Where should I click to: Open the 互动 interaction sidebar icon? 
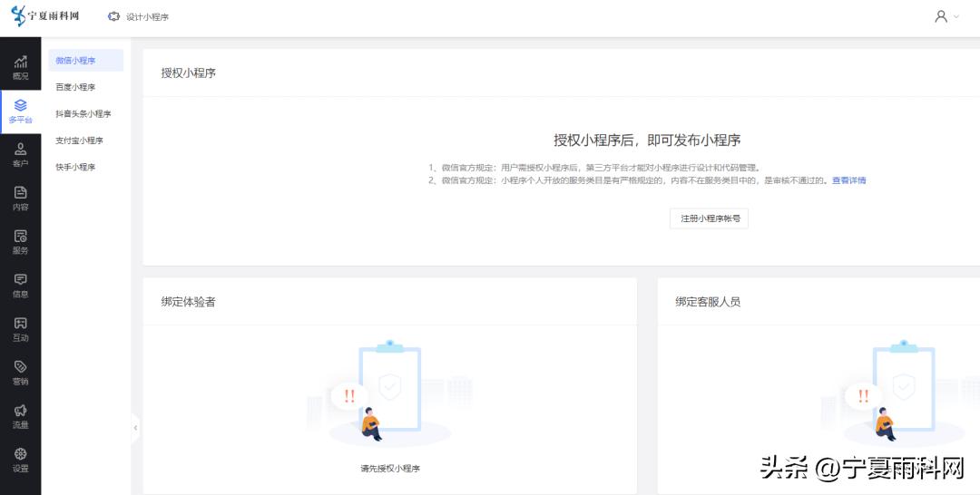click(x=20, y=329)
